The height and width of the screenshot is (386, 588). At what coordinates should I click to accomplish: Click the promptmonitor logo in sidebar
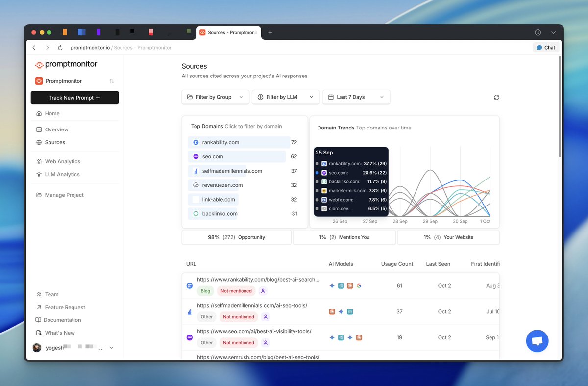[x=66, y=64]
